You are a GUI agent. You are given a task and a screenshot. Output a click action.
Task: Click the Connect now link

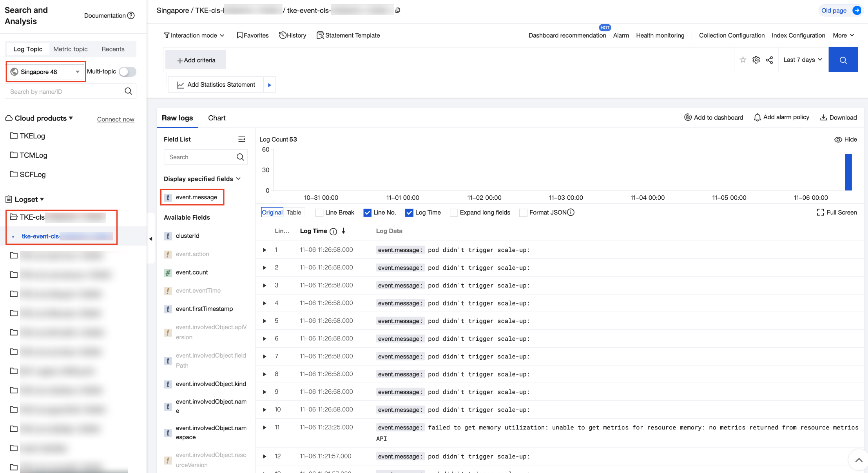(x=115, y=119)
